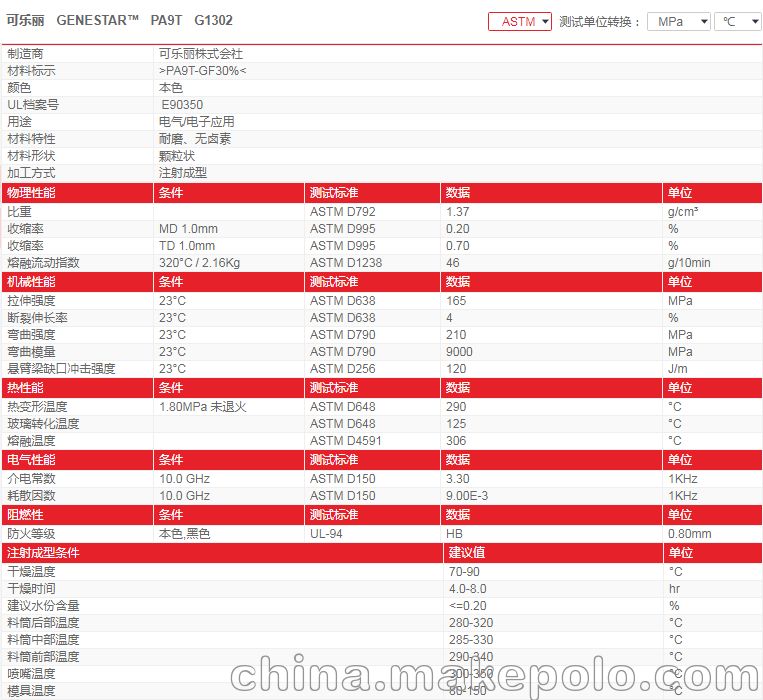Click condition 'MD 1.0mm'
763x700 pixels.
[x=188, y=229]
